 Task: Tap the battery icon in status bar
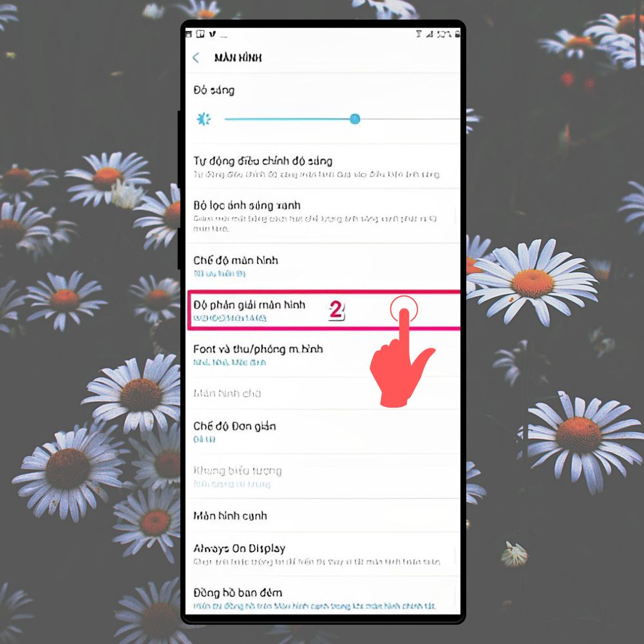pos(457,33)
